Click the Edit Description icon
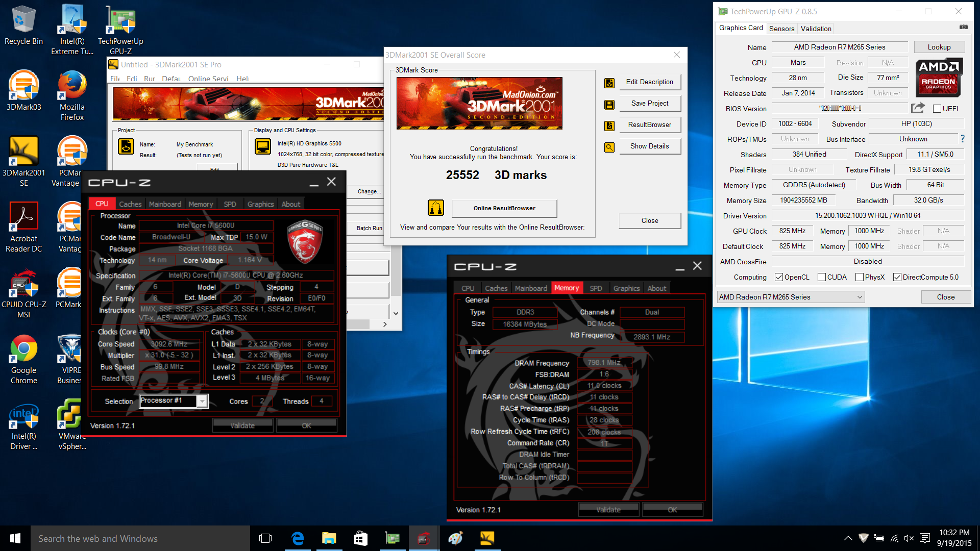The height and width of the screenshot is (551, 980). (609, 83)
